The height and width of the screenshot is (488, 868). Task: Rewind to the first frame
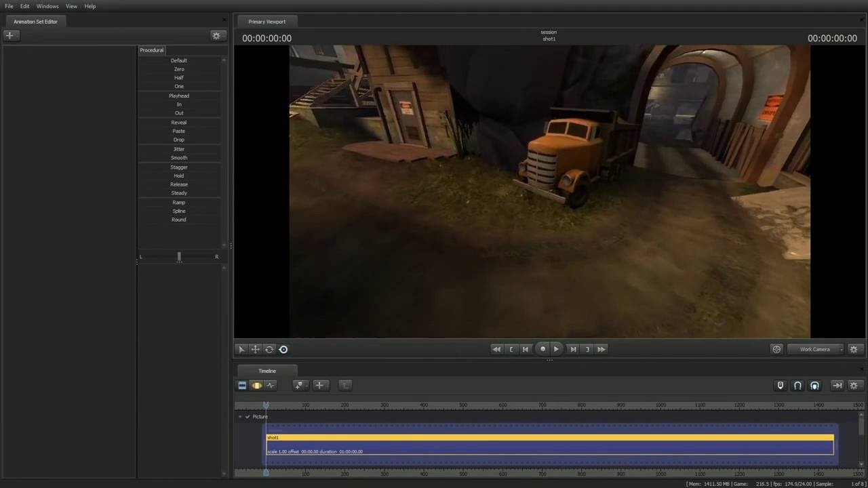(x=496, y=349)
